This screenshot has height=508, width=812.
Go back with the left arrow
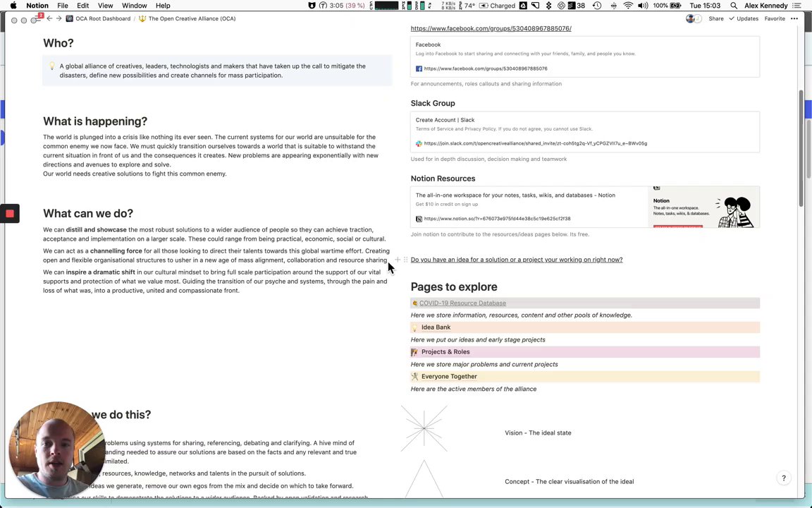pos(49,18)
